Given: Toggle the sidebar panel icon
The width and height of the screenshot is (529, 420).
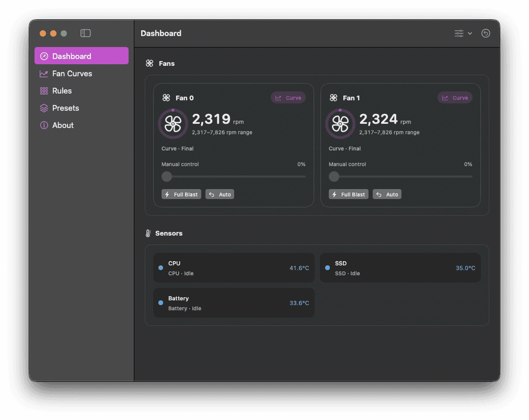Looking at the screenshot, I should click(x=85, y=33).
